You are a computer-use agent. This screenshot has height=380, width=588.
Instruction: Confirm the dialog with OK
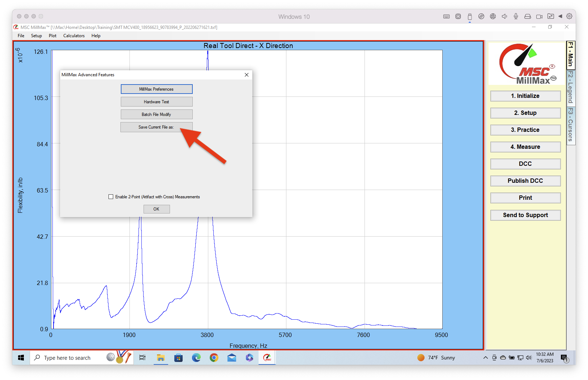pos(157,209)
